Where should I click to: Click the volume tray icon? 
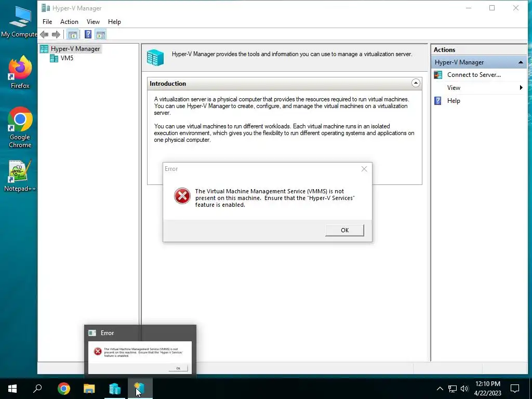point(464,389)
